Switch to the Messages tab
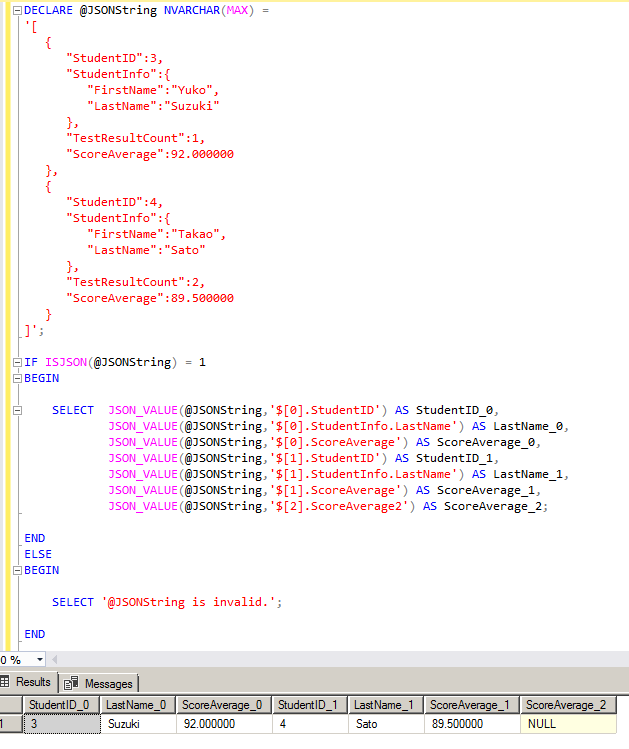 pos(107,683)
